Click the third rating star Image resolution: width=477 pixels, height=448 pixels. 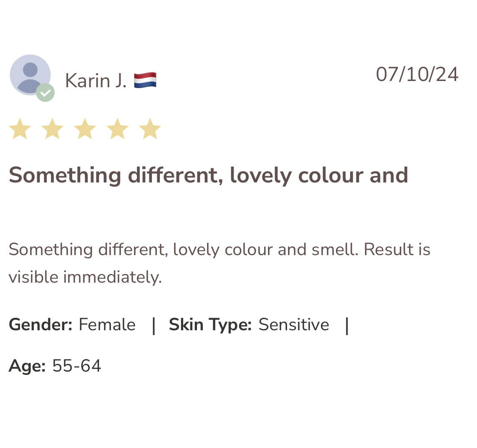[x=85, y=129]
